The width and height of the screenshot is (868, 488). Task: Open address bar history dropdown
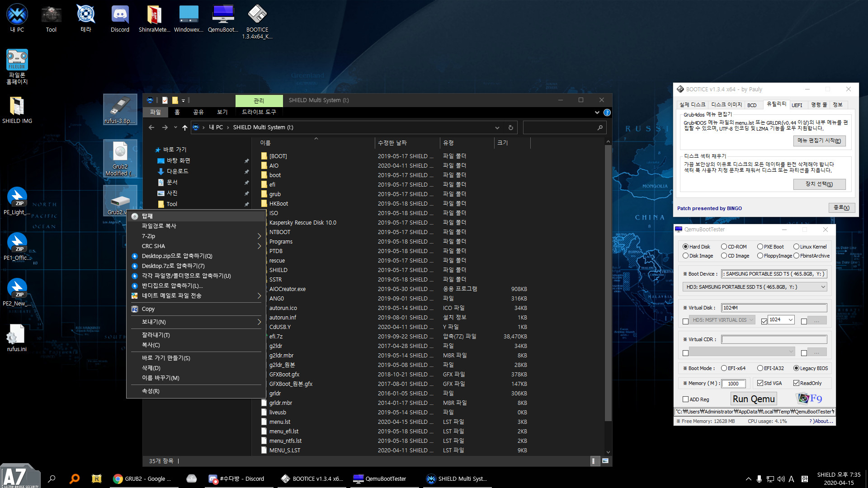(x=497, y=127)
